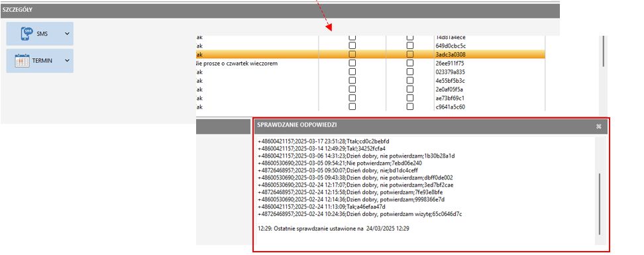Click the reply 'prosze o czwartek wieczorem'
The width and height of the screenshot is (644, 255).
(241, 64)
